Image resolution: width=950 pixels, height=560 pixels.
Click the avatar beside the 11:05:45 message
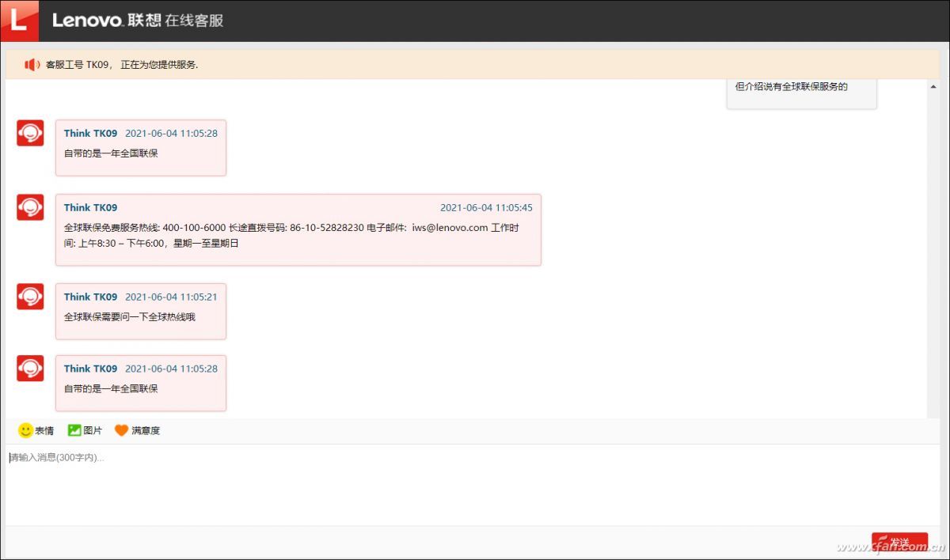coord(29,206)
